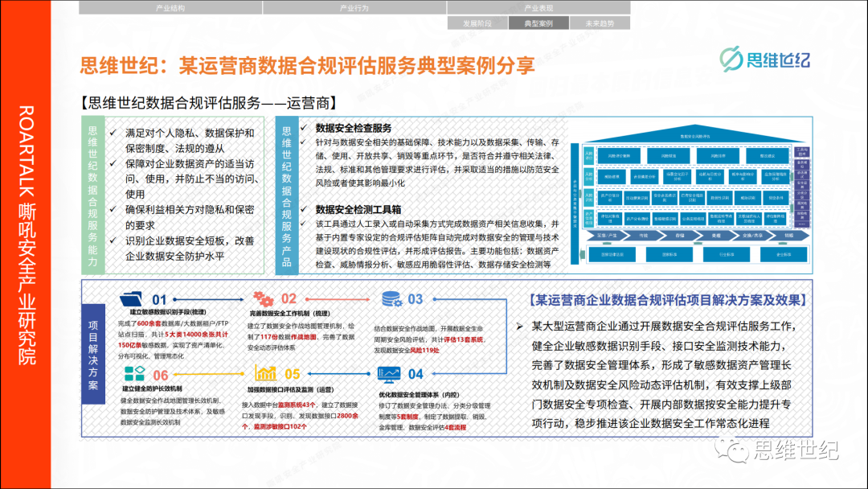Open the 产业表现 navigation tab

click(538, 8)
